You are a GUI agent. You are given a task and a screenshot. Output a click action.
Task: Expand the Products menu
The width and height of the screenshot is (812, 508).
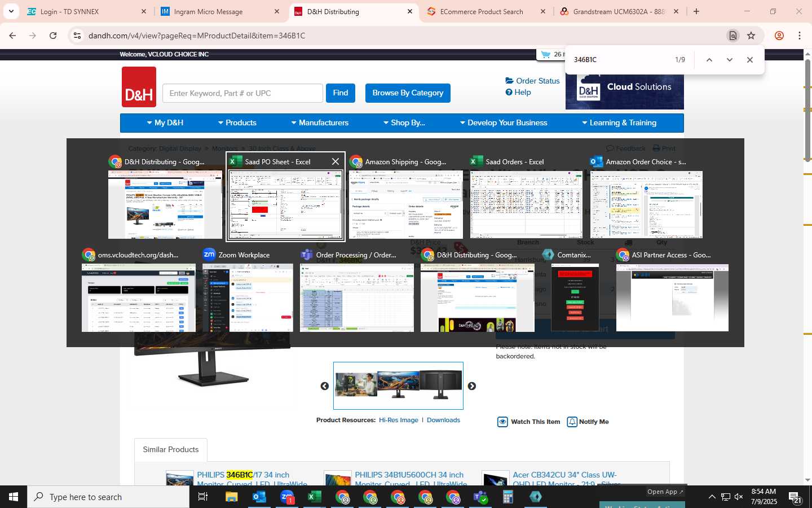click(x=237, y=122)
